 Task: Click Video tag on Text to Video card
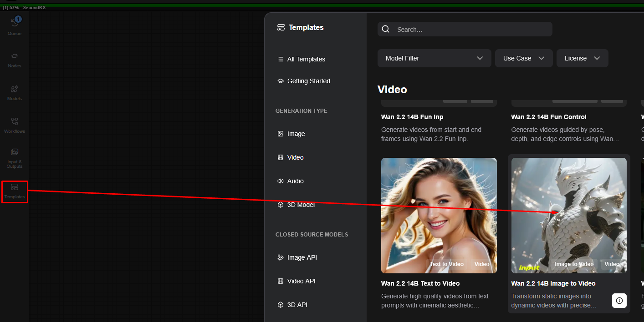click(x=482, y=264)
